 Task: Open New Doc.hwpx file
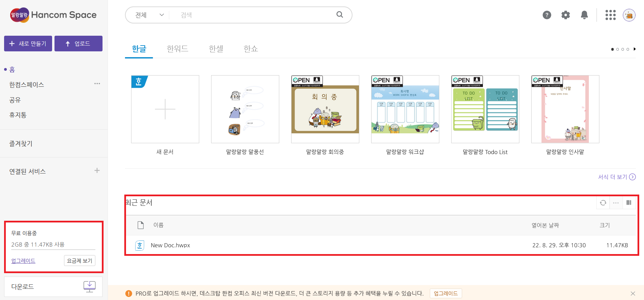[x=170, y=245]
